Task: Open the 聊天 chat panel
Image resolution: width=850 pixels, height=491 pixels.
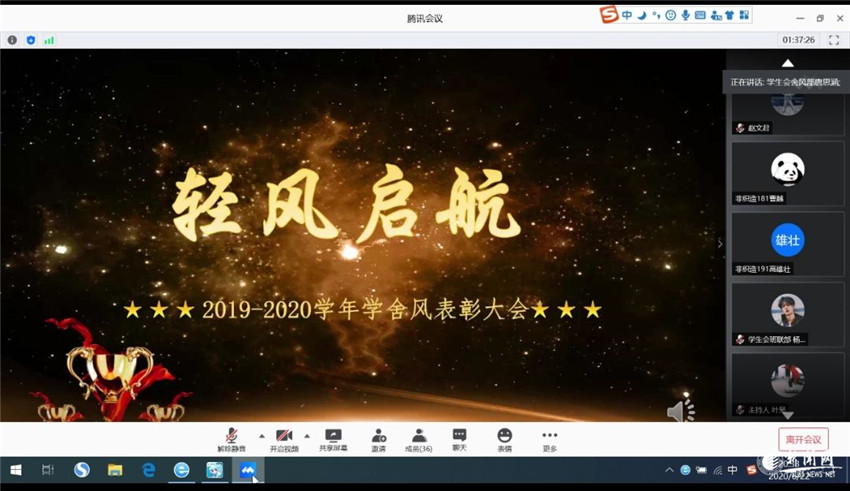Action: (459, 438)
